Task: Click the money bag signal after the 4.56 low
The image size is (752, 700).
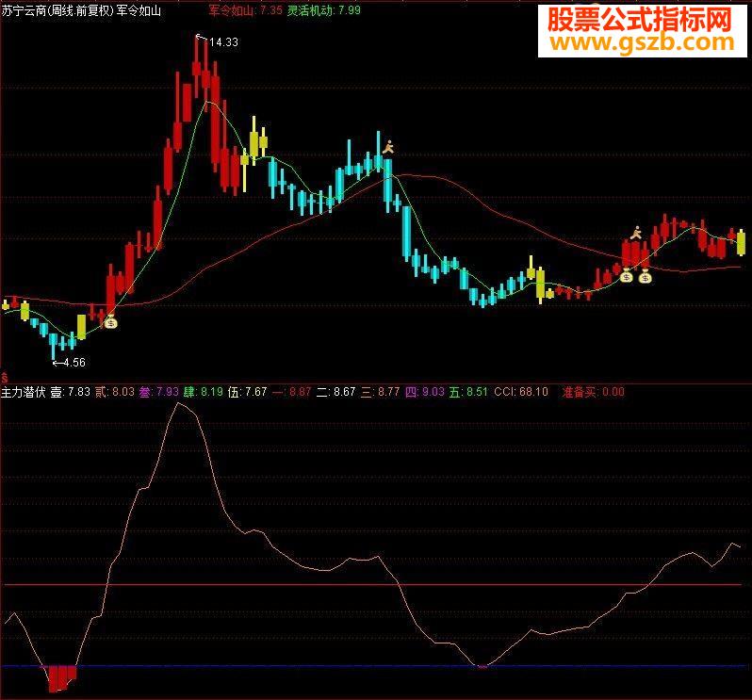Action: (111, 322)
